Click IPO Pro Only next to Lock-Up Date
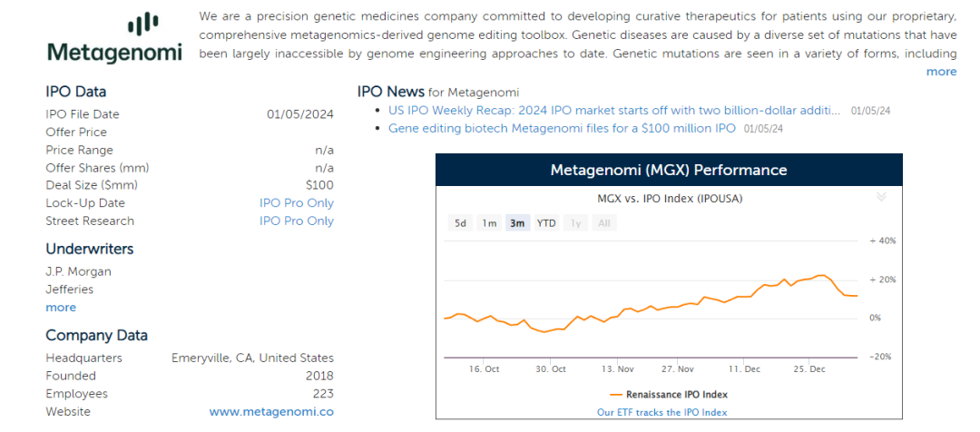 (296, 203)
